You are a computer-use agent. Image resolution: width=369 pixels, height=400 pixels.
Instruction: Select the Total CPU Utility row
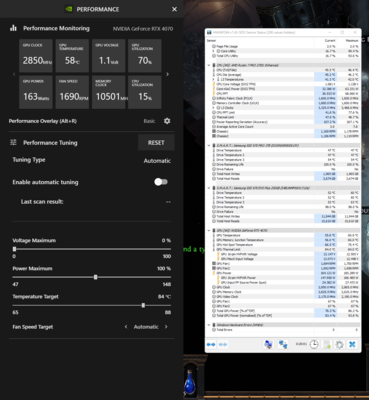pyautogui.click(x=283, y=56)
